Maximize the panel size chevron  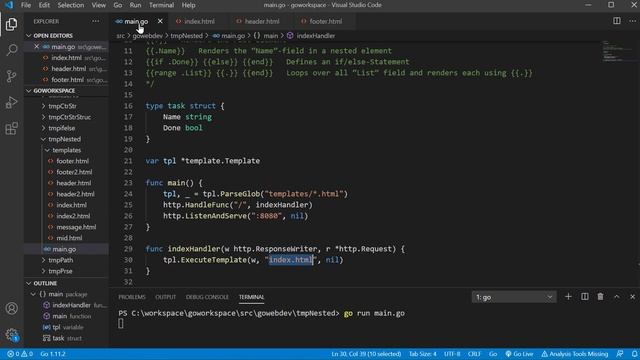coord(617,297)
